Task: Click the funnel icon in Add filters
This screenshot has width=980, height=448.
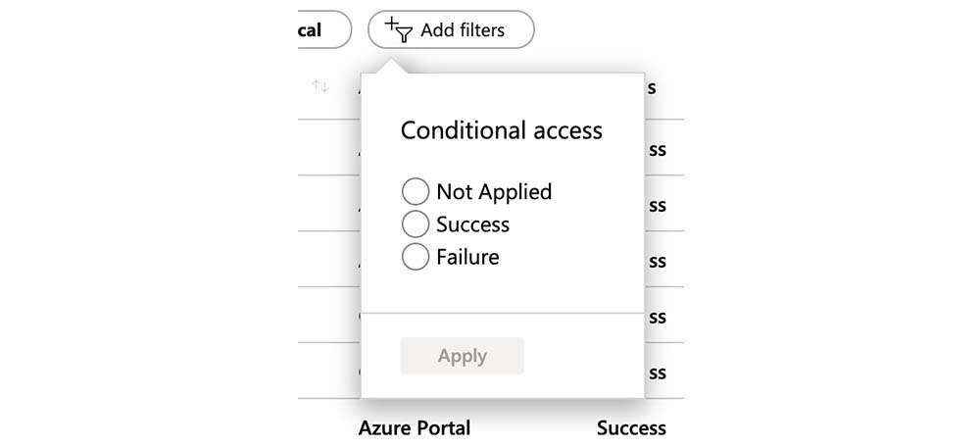Action: click(x=403, y=34)
